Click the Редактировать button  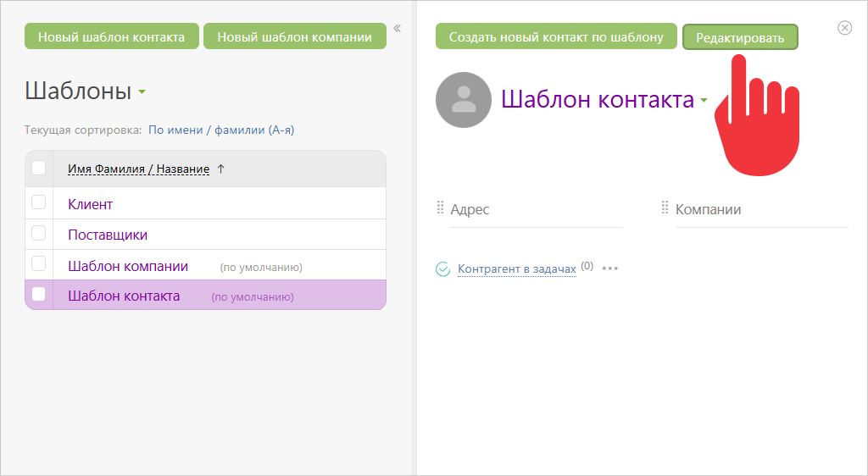(739, 37)
